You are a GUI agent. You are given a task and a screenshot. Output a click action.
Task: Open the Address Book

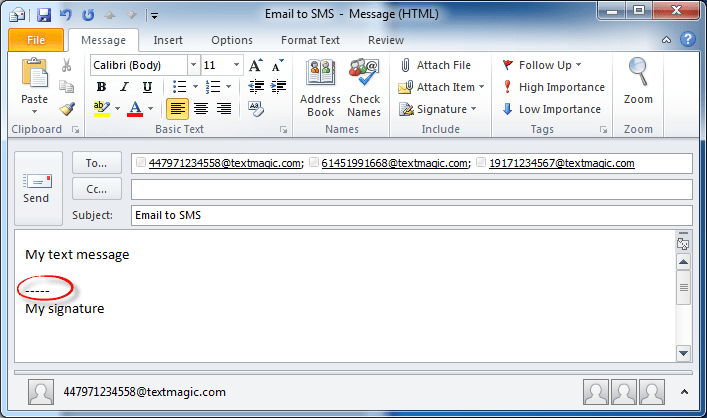pyautogui.click(x=321, y=87)
